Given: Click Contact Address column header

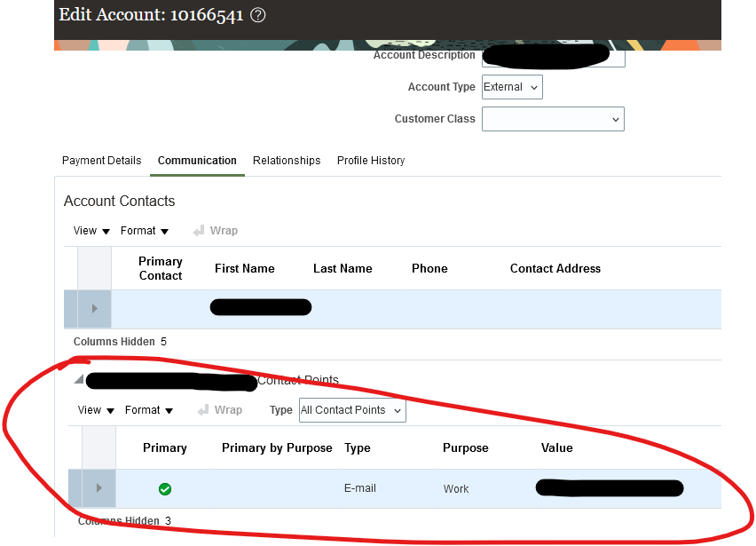Looking at the screenshot, I should tap(555, 269).
